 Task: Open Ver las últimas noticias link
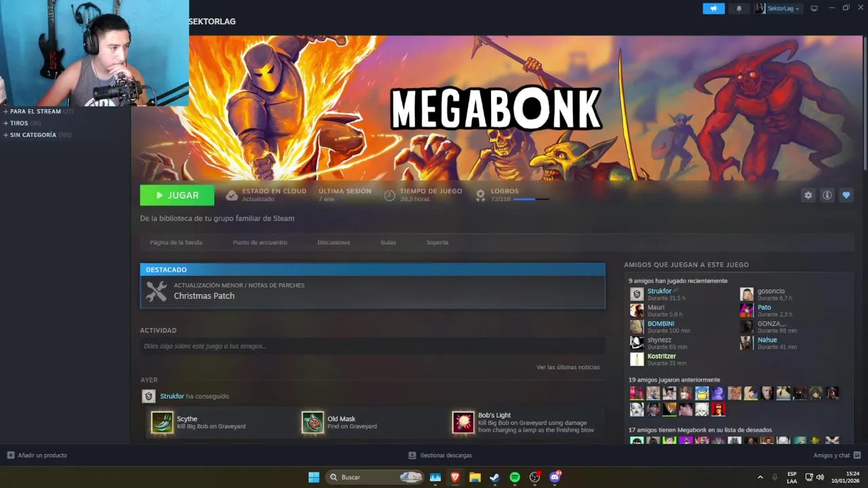tap(568, 367)
